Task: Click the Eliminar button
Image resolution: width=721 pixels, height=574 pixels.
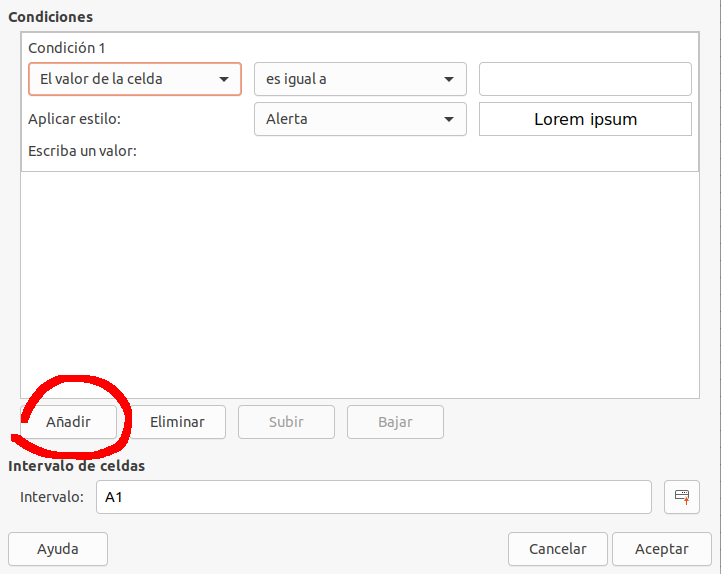Action: coord(177,422)
